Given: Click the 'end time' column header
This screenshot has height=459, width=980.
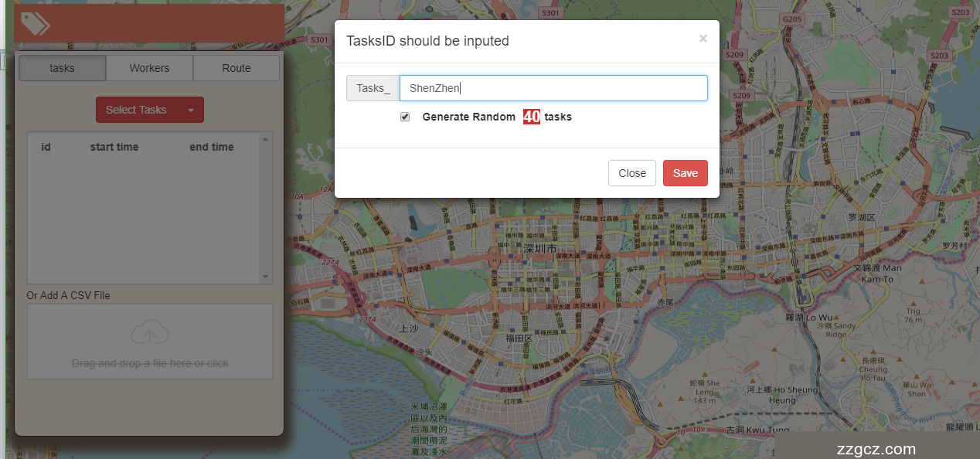Looking at the screenshot, I should point(211,147).
